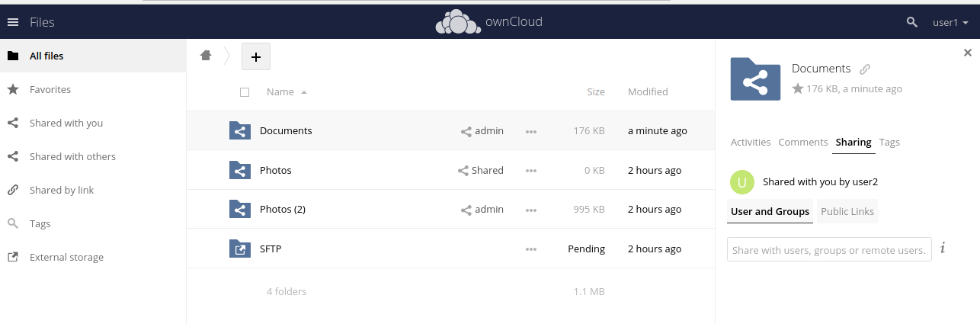Click share icon admin on Photos (2) row
This screenshot has width=980, height=324.
[482, 210]
